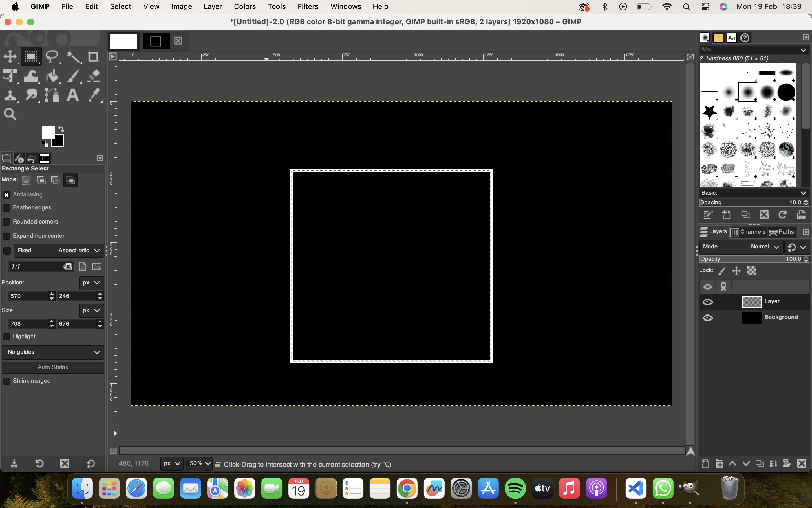Screen dimensions: 812x508
Task: Switch to the Paths tab
Action: point(782,232)
